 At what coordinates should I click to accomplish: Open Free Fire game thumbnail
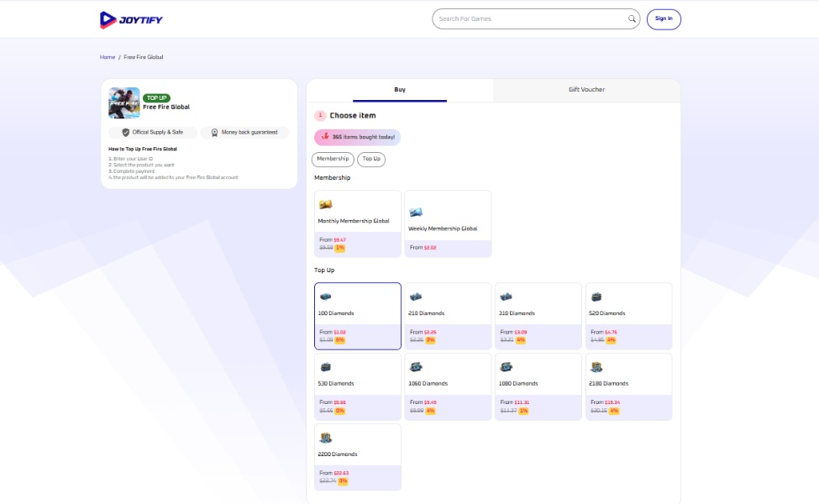tap(123, 102)
